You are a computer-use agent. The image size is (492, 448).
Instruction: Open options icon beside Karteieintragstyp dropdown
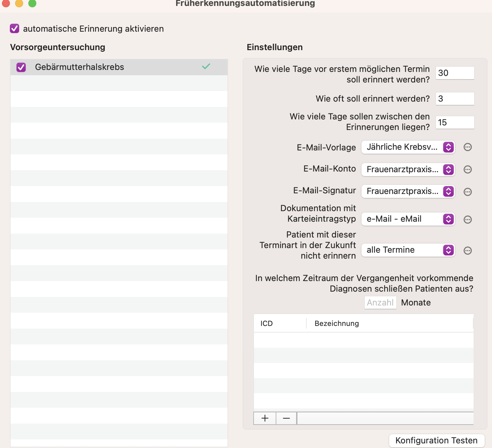coord(468,219)
